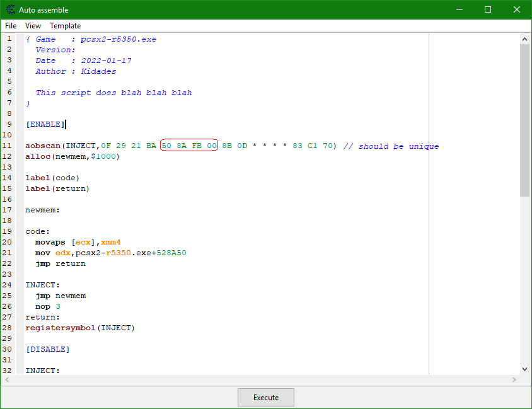Click the alloc(newmem,$1000) line

72,156
